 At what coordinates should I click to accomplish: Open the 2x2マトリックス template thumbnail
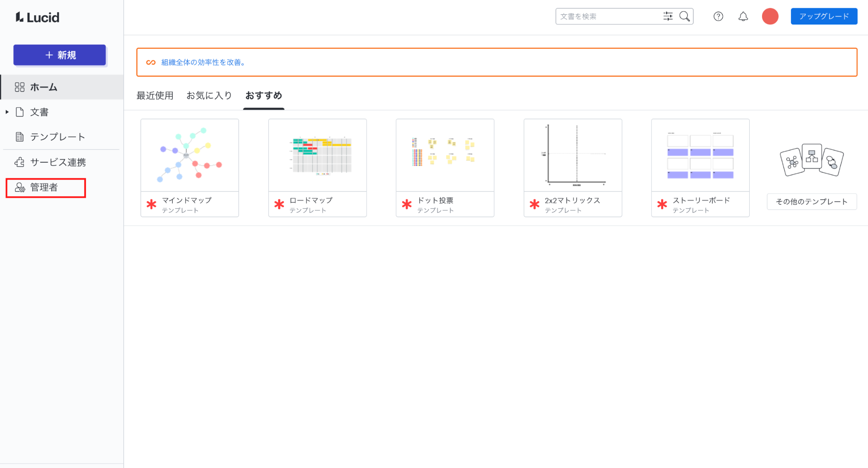tap(573, 155)
